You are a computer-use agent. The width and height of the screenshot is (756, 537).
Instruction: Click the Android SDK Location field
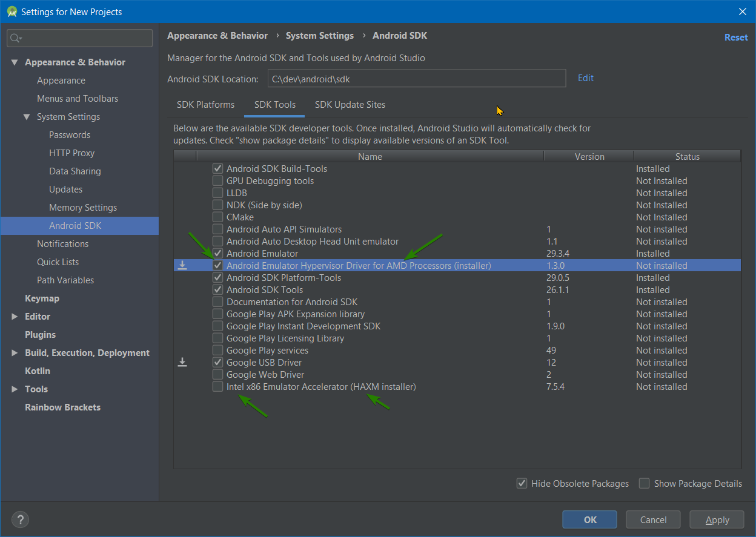[417, 78]
